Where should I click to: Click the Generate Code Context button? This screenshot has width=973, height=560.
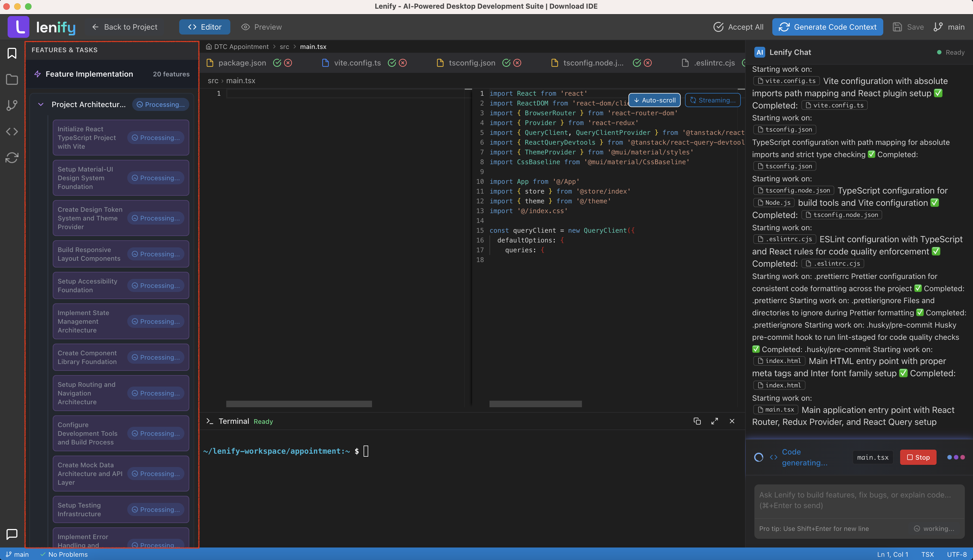828,27
